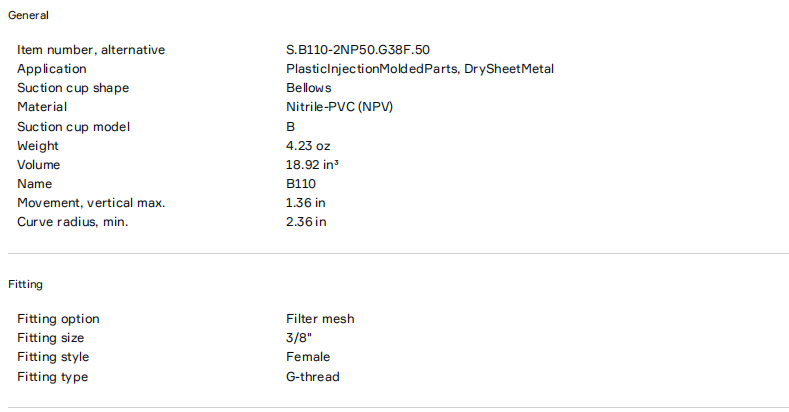
Task: Click the Application row label
Action: (52, 69)
